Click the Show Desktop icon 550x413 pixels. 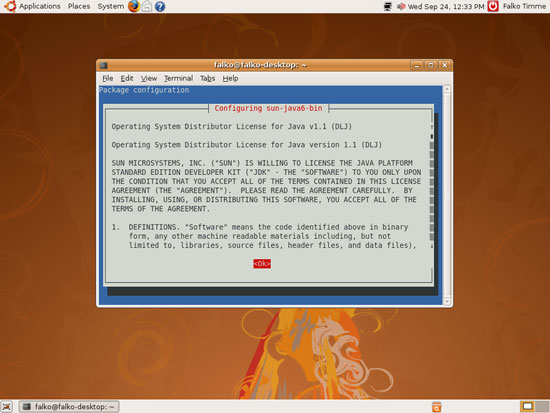pyautogui.click(x=7, y=407)
